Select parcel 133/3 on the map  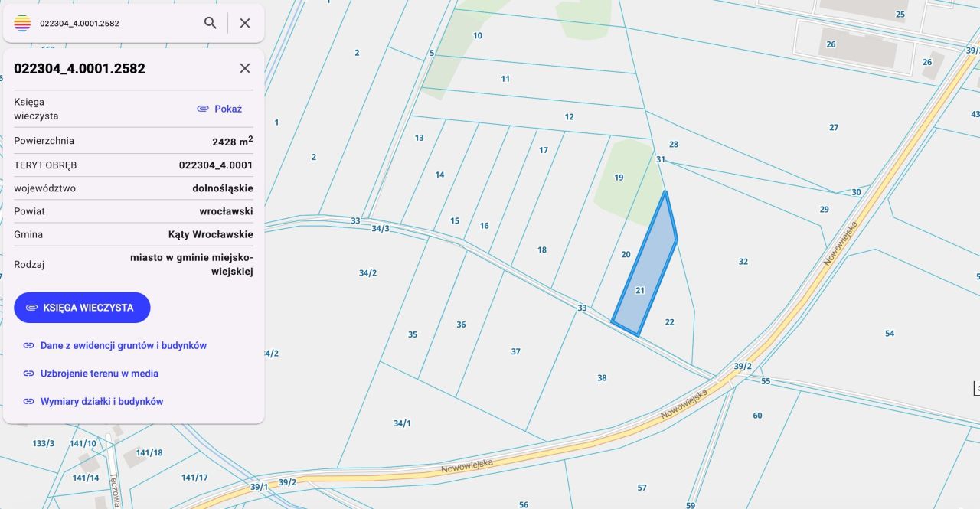point(44,444)
